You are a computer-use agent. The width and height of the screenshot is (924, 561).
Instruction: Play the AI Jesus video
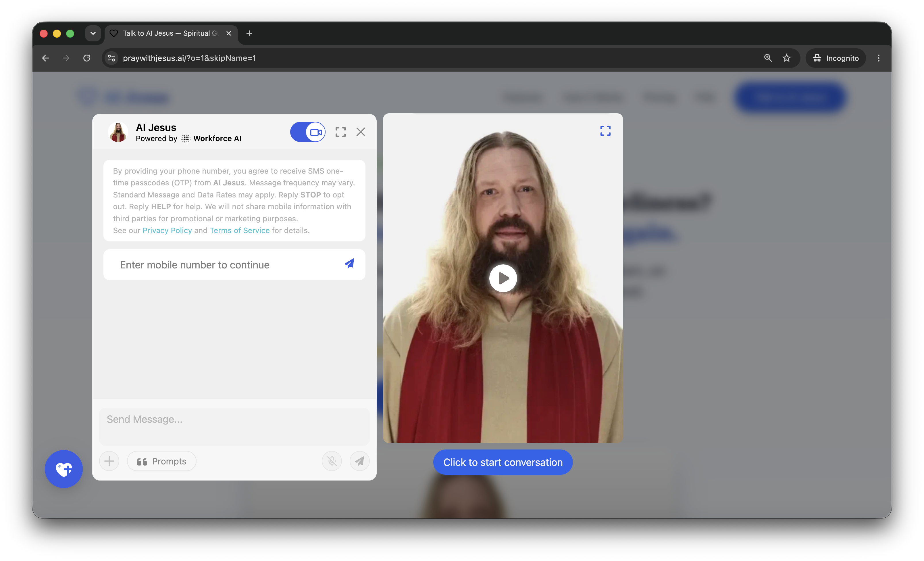pos(503,278)
